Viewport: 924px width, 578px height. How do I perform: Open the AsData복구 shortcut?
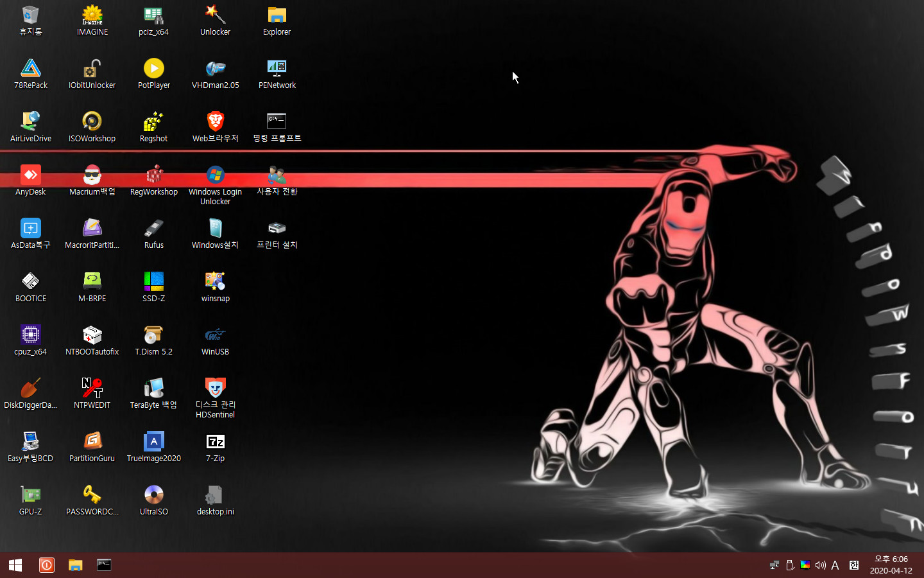point(31,234)
